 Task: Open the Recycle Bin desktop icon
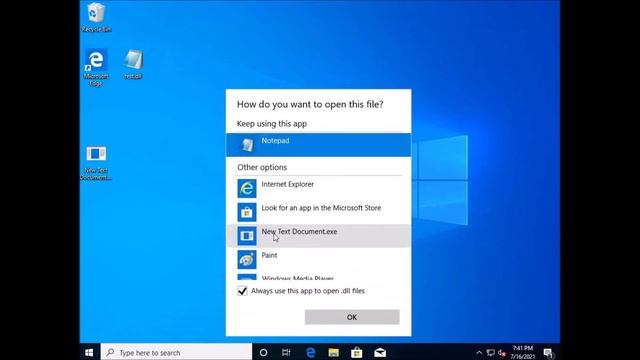tap(96, 18)
